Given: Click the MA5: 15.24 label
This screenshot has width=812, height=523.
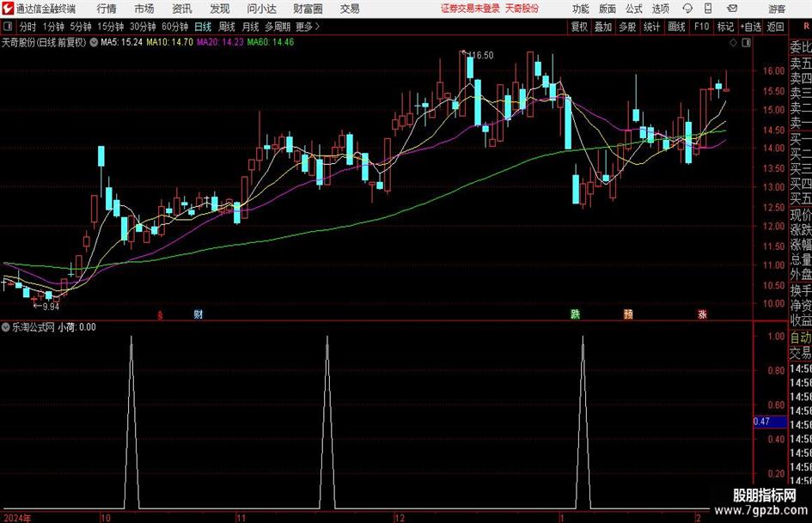Looking at the screenshot, I should tap(121, 42).
